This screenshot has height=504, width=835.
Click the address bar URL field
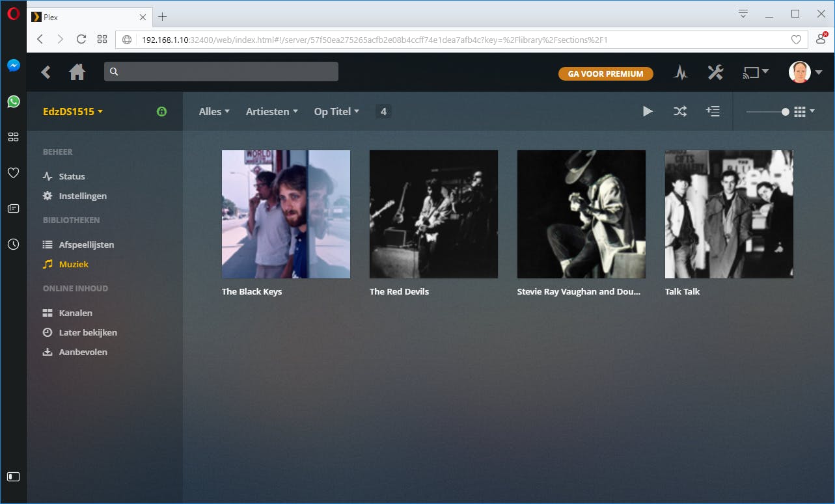461,40
